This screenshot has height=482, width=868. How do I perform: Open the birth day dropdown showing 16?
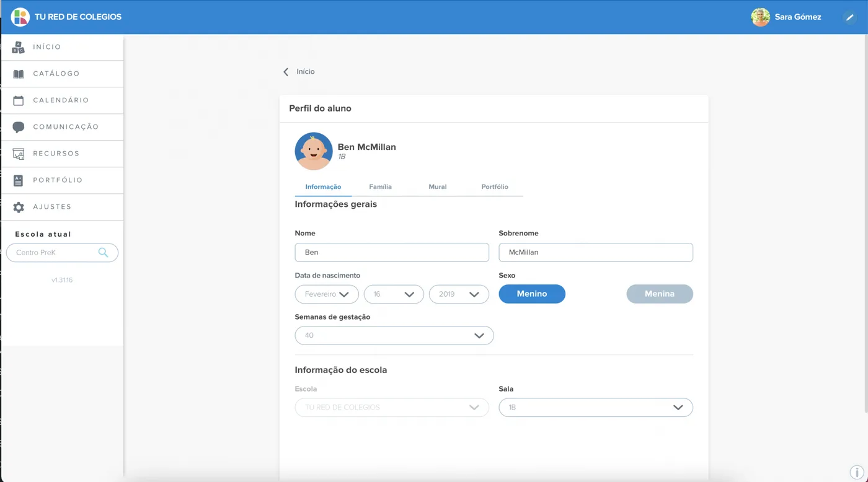[394, 294]
